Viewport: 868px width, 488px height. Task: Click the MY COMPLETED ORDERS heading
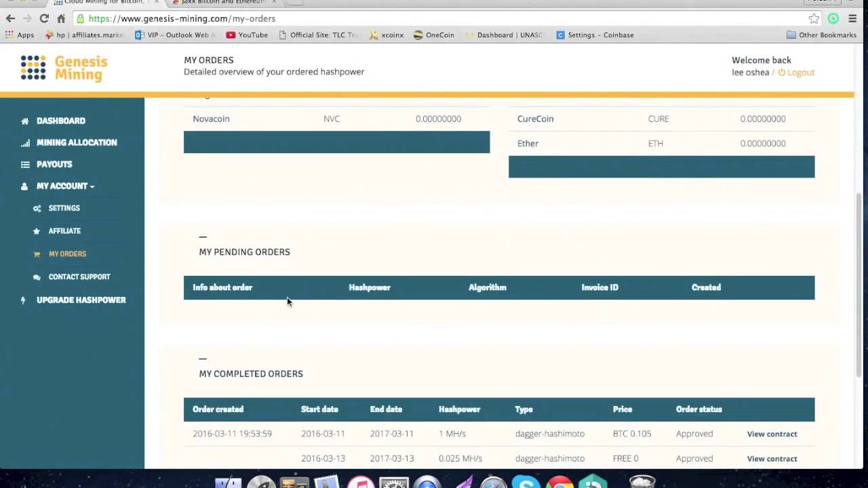(x=251, y=374)
